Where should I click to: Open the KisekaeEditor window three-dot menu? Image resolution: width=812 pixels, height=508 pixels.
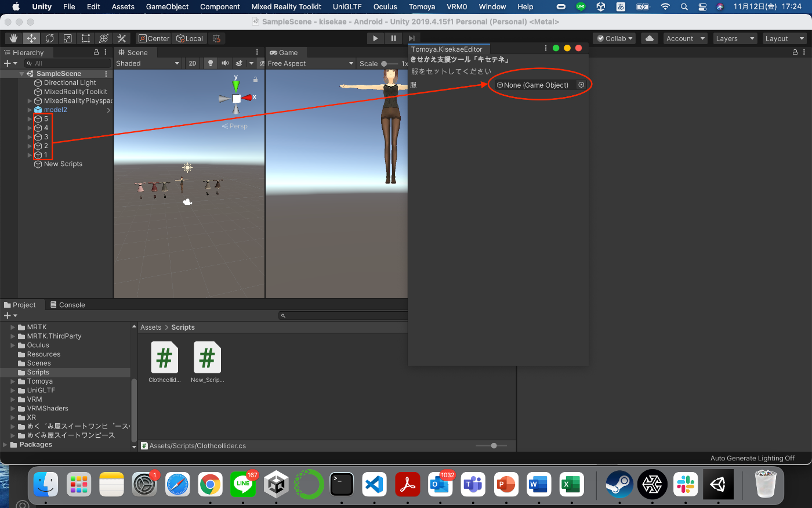coord(545,48)
